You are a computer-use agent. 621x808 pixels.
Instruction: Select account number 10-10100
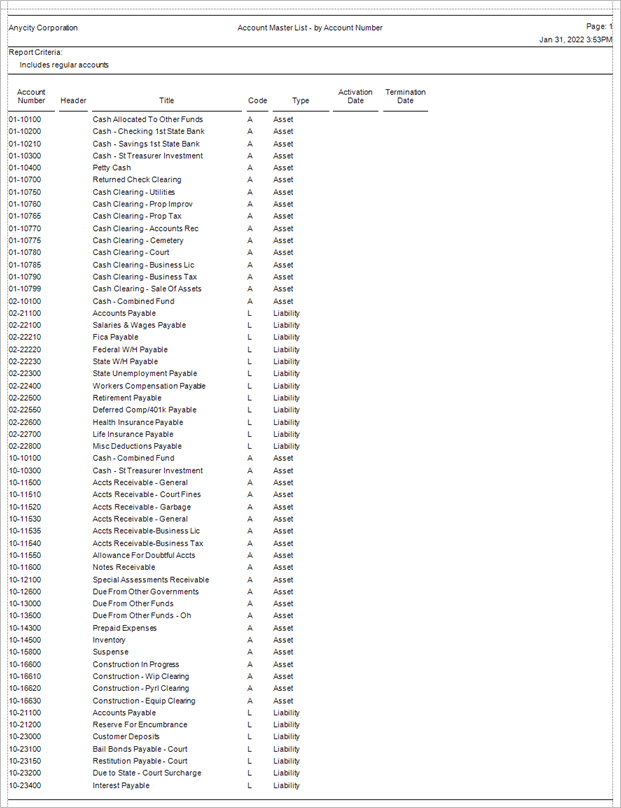25,458
